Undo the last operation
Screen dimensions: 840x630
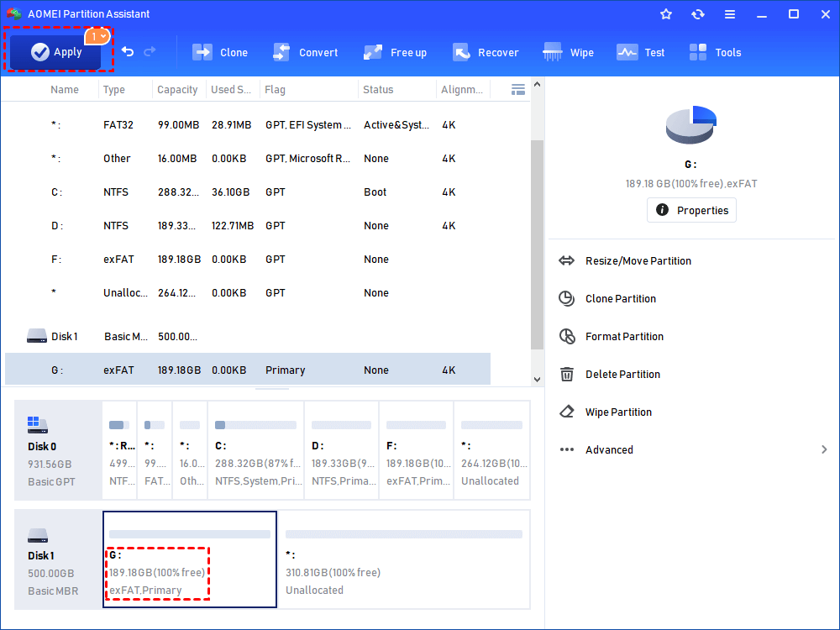(x=128, y=51)
